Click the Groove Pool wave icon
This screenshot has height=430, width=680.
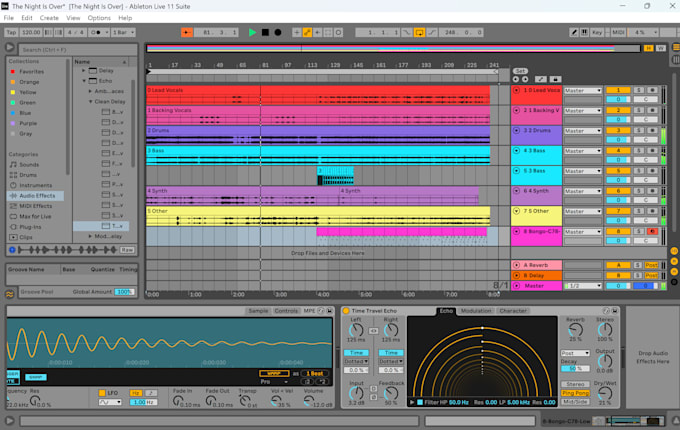(10, 295)
